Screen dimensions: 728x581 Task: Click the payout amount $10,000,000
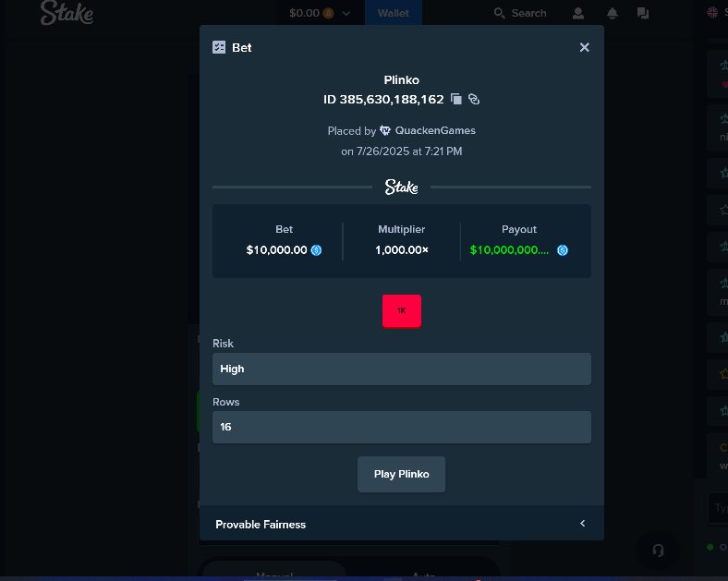509,250
